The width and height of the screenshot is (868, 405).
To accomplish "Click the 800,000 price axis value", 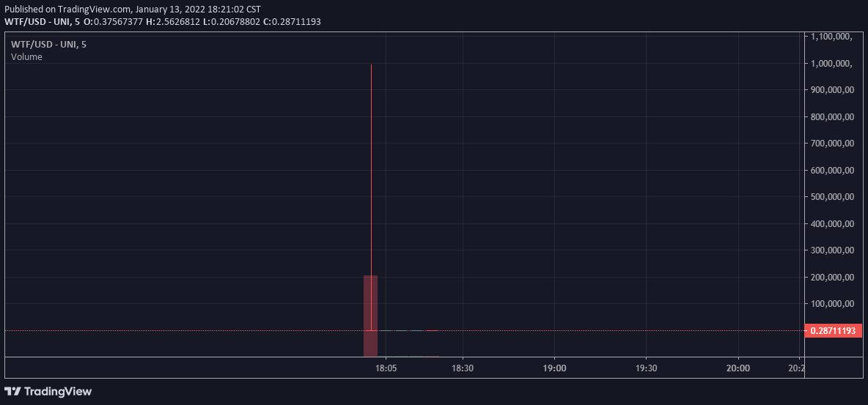I will click(833, 116).
